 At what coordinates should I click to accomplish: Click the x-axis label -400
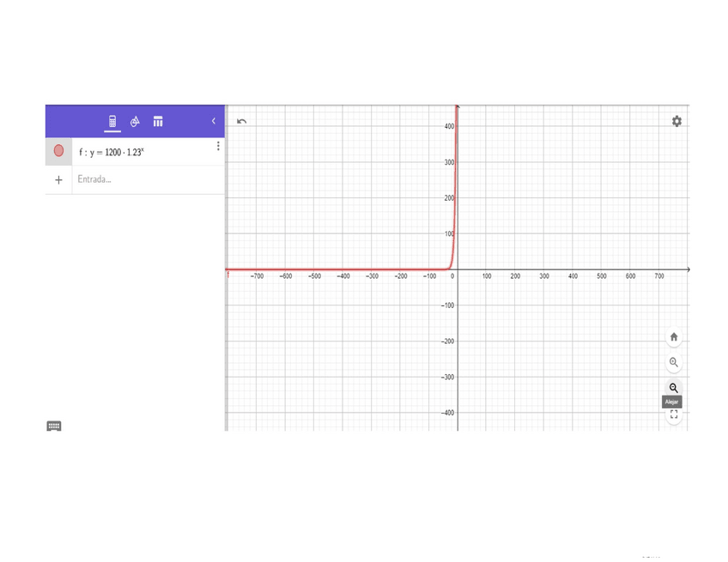pos(343,276)
